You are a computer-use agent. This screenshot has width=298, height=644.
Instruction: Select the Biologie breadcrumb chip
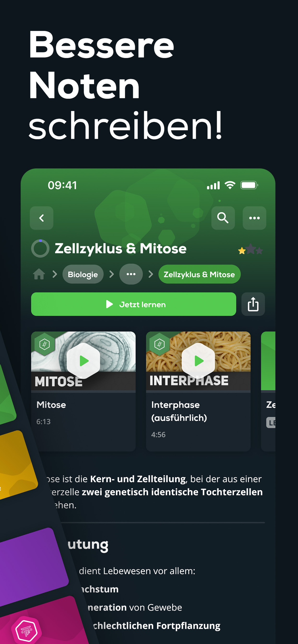[x=83, y=274]
